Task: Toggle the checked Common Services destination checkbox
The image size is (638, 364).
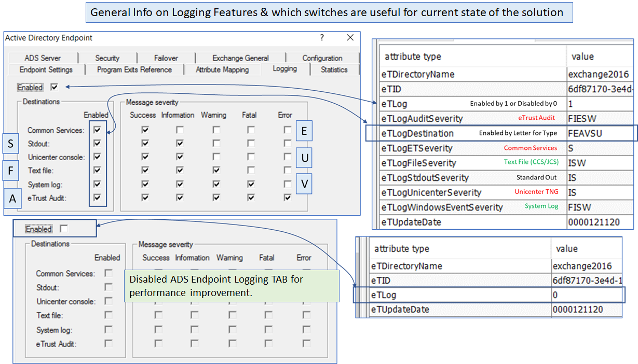Action: 97,130
